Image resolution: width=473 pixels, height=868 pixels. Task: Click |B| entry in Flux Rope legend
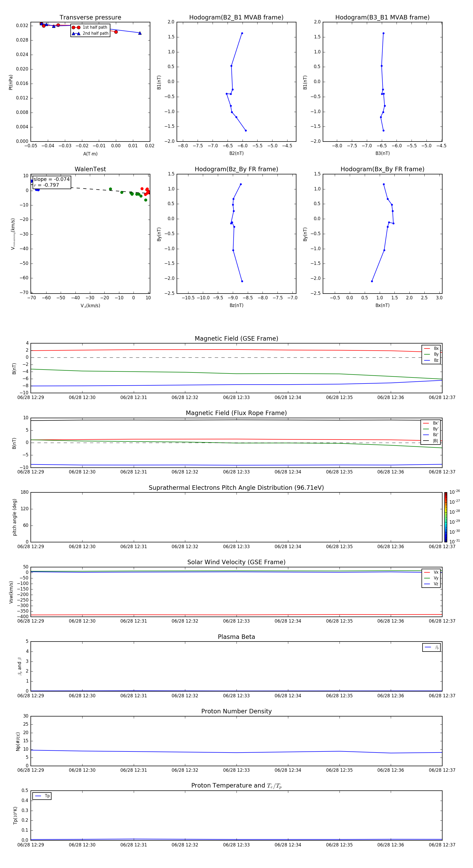(431, 441)
